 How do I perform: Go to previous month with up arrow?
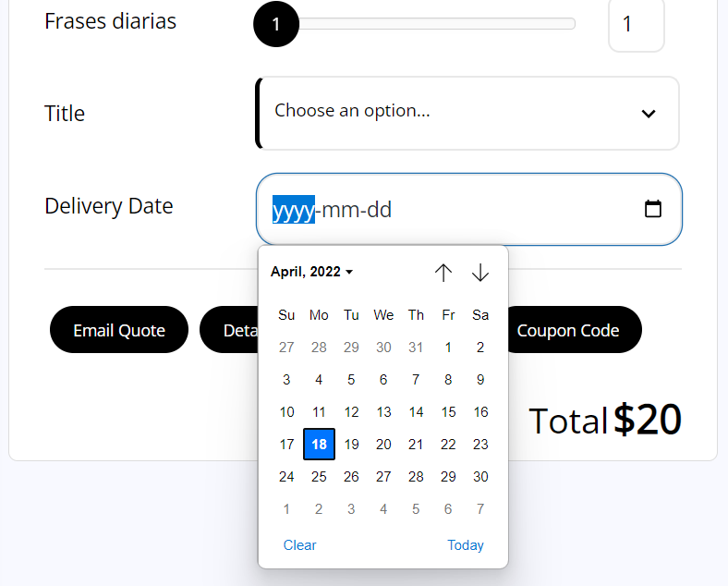click(443, 273)
